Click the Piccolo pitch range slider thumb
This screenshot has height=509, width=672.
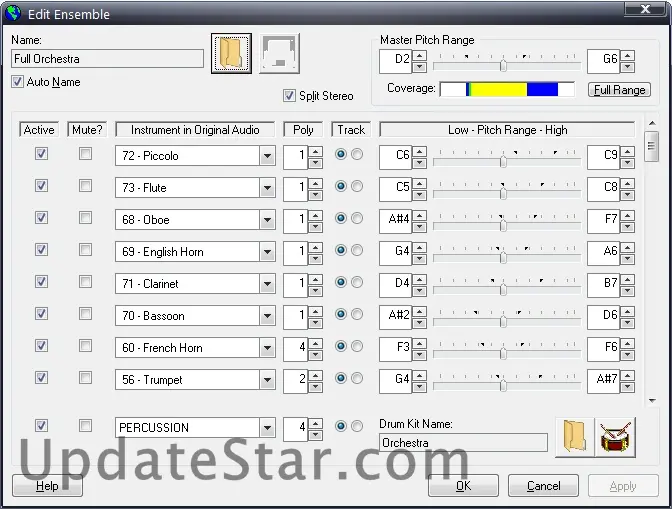[x=504, y=161]
